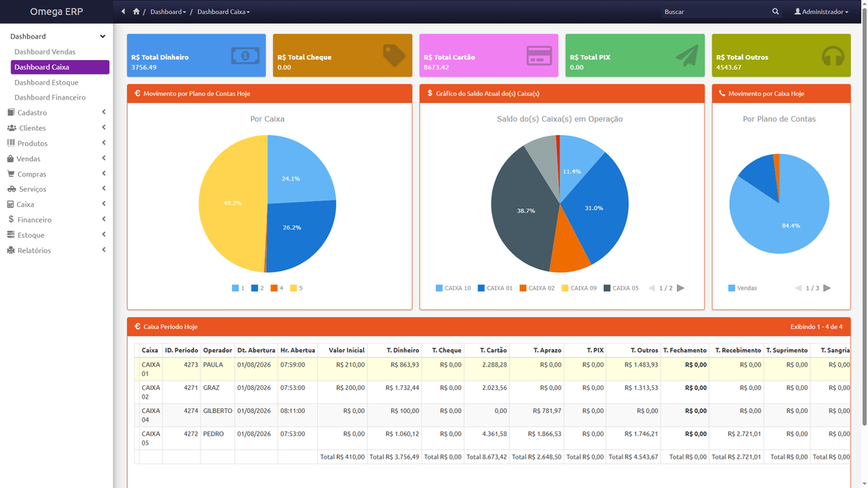Click the Relatórios printer icon in the sidebar
This screenshot has height=488, width=868.
11,250
